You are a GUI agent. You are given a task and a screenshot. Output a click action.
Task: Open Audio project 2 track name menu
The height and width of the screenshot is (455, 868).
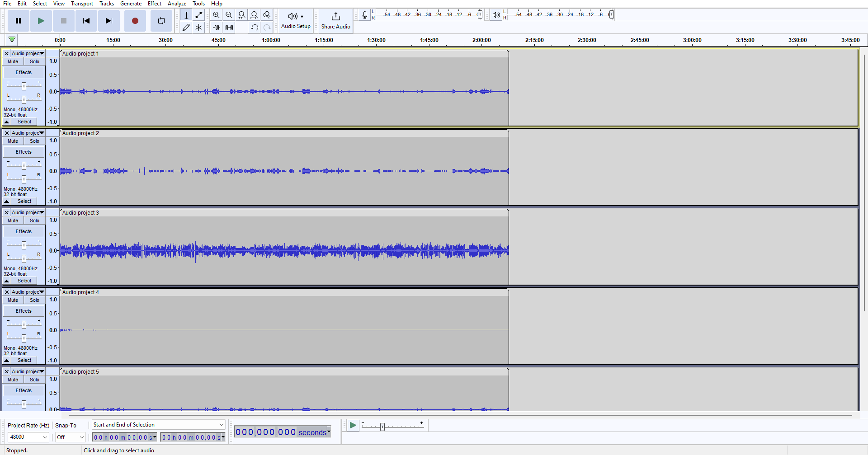coord(28,133)
